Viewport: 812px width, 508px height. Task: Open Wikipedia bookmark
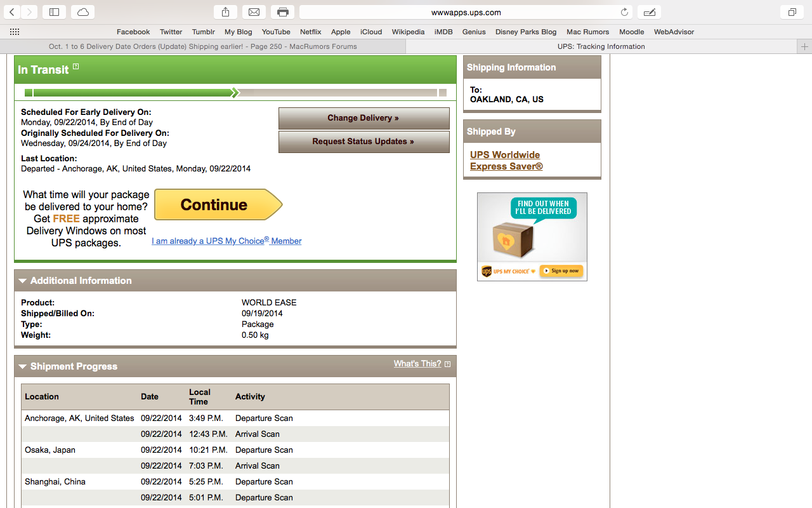click(408, 32)
